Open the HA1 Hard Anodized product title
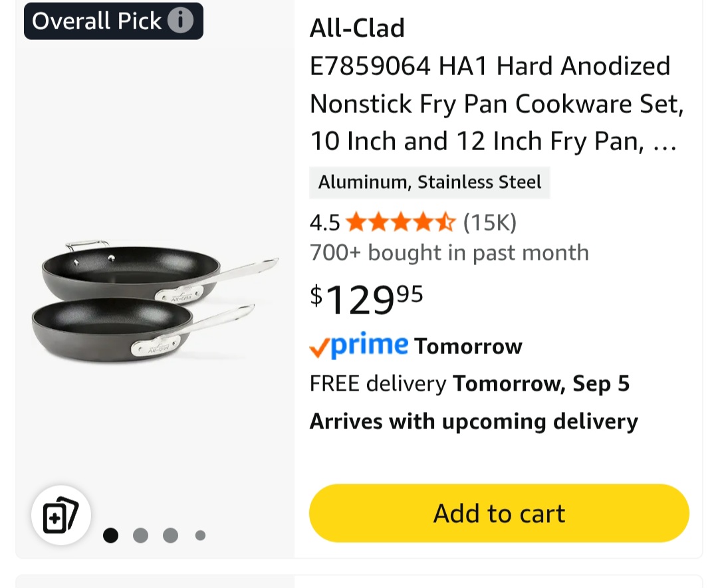The height and width of the screenshot is (588, 718). pyautogui.click(x=495, y=104)
